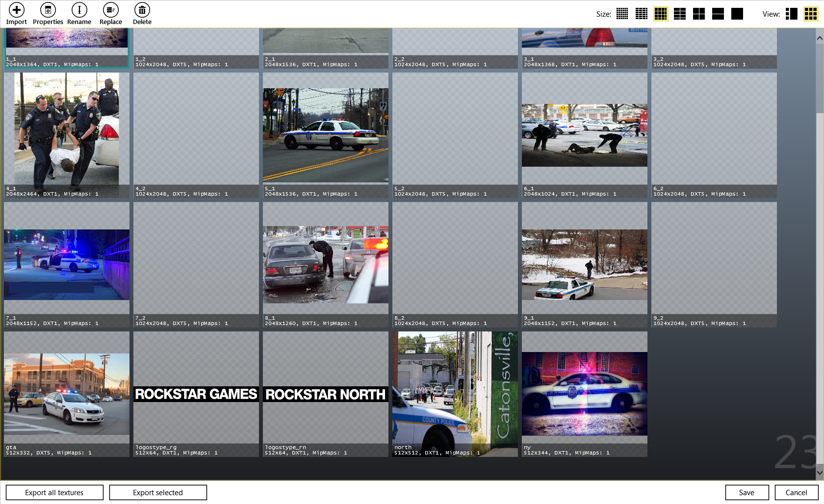Image resolution: width=824 pixels, height=504 pixels.
Task: Select the largest thumbnail size icon
Action: [x=737, y=14]
